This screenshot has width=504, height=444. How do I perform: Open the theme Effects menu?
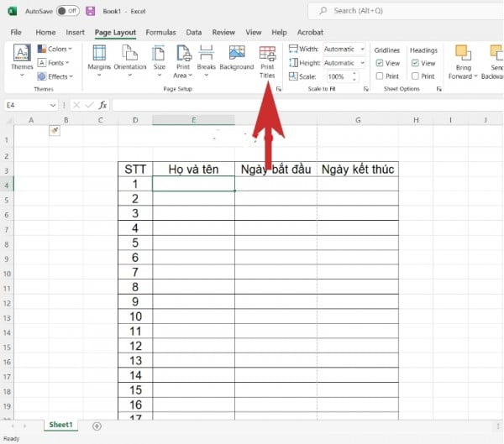pyautogui.click(x=55, y=76)
